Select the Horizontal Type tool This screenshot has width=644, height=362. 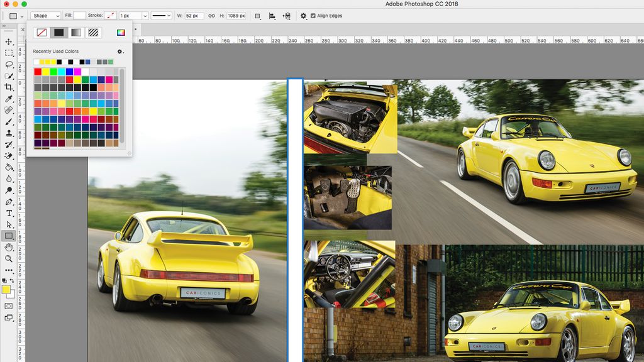pyautogui.click(x=8, y=213)
